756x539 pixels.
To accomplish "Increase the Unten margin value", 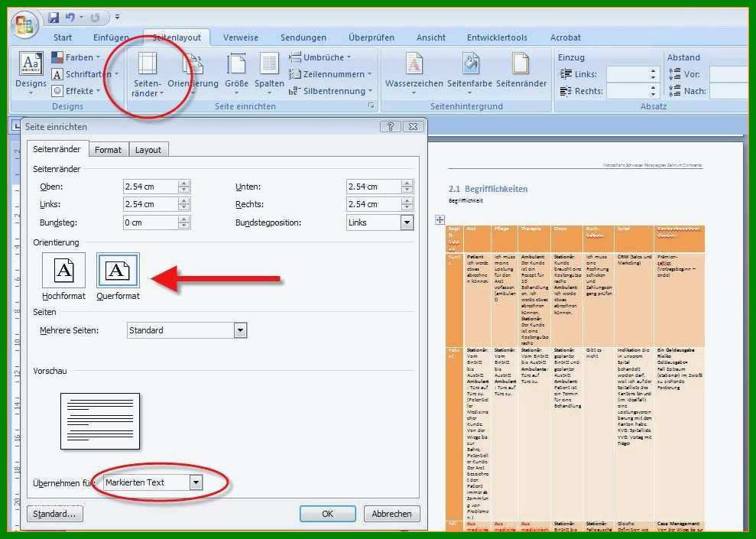I will [x=407, y=183].
